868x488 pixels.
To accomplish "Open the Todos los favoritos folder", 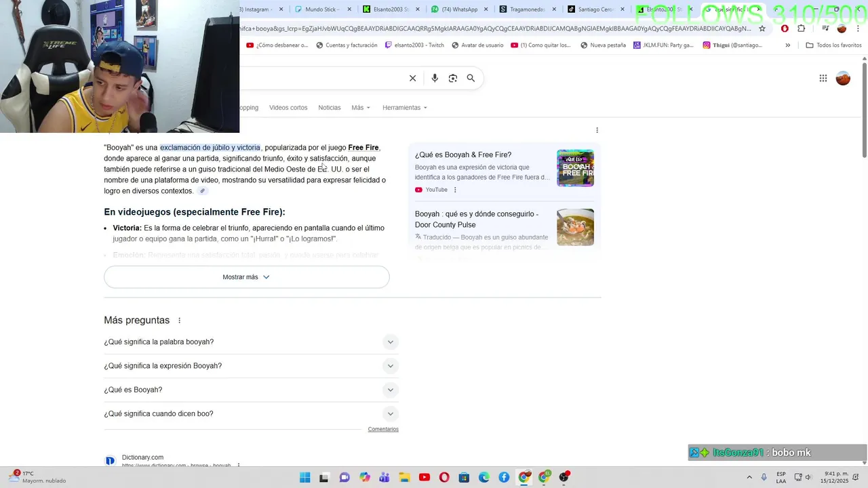I will pos(833,45).
